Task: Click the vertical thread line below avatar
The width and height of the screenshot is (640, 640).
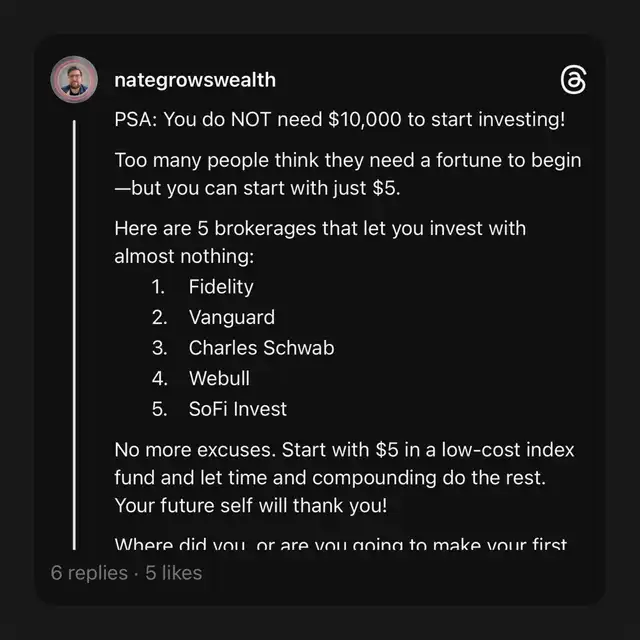Action: click(x=74, y=330)
